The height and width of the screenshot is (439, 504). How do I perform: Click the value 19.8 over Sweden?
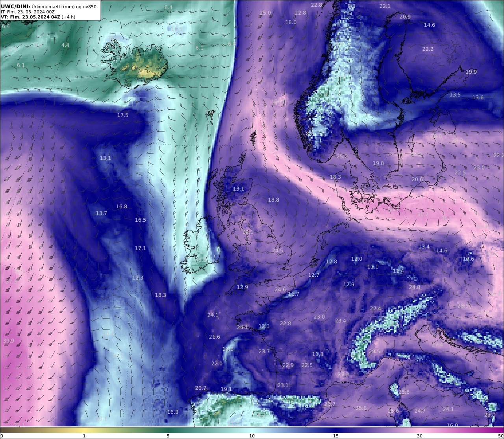378,163
